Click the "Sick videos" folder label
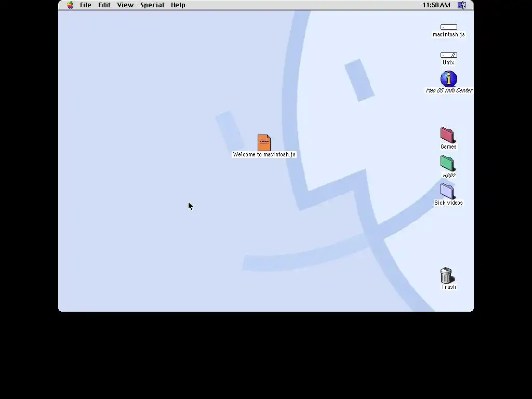 [x=448, y=203]
